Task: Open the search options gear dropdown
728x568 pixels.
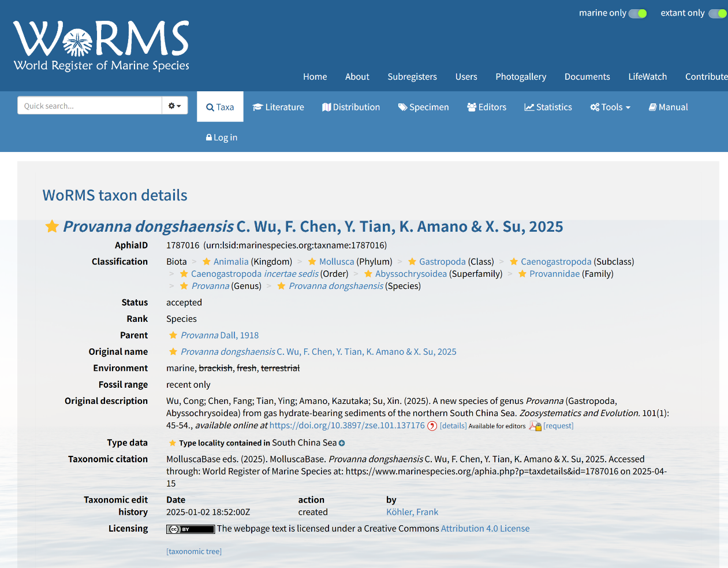Action: (174, 106)
